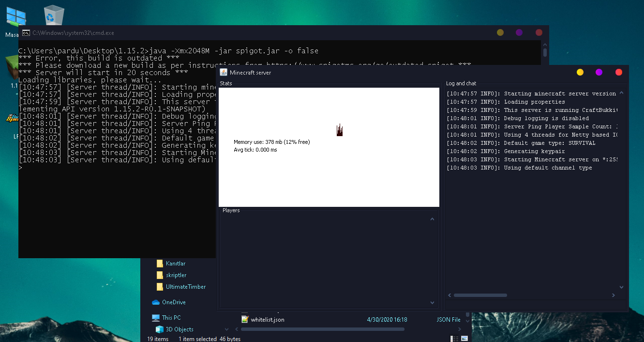Click the Java icon in Minecraft server title bar
Screen dimensions: 644x342
[x=224, y=72]
